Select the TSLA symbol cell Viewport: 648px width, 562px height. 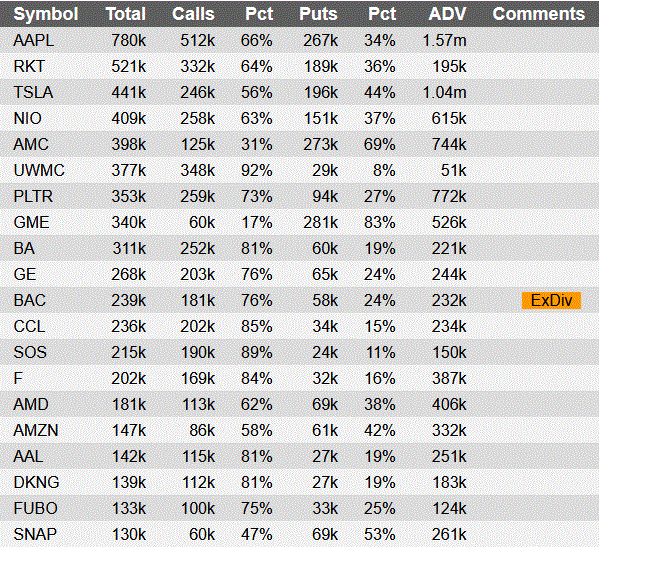[x=34, y=92]
